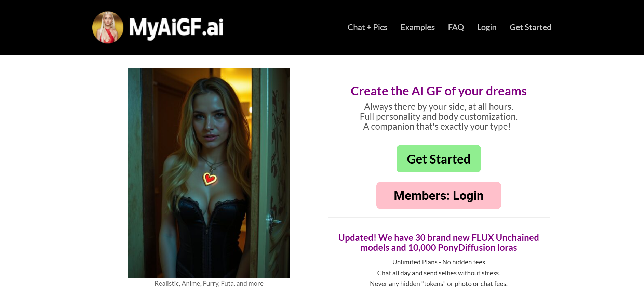644x287 pixels.
Task: Click the Chat all day and send selfies line
Action: [439, 273]
